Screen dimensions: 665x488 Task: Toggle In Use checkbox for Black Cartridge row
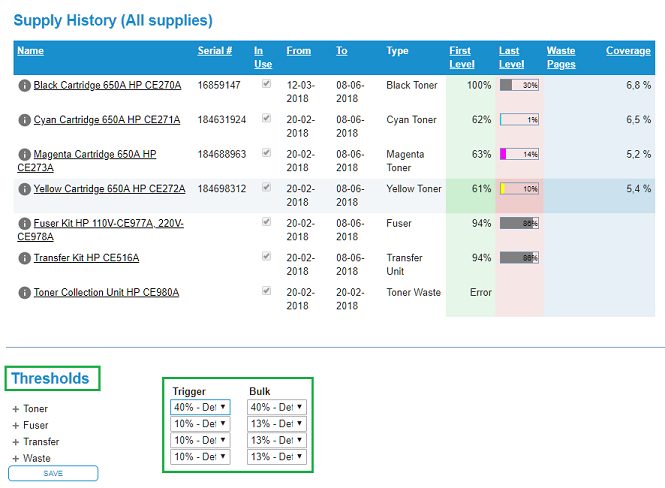266,85
